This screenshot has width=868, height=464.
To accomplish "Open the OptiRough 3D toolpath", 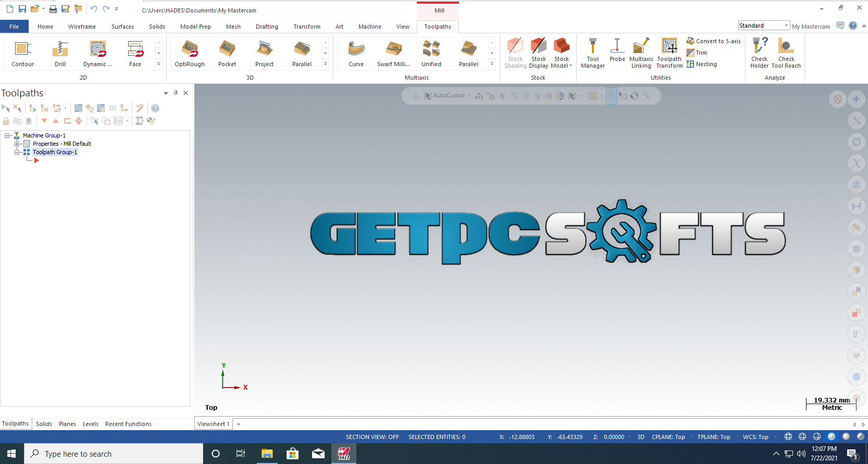I will tap(190, 53).
